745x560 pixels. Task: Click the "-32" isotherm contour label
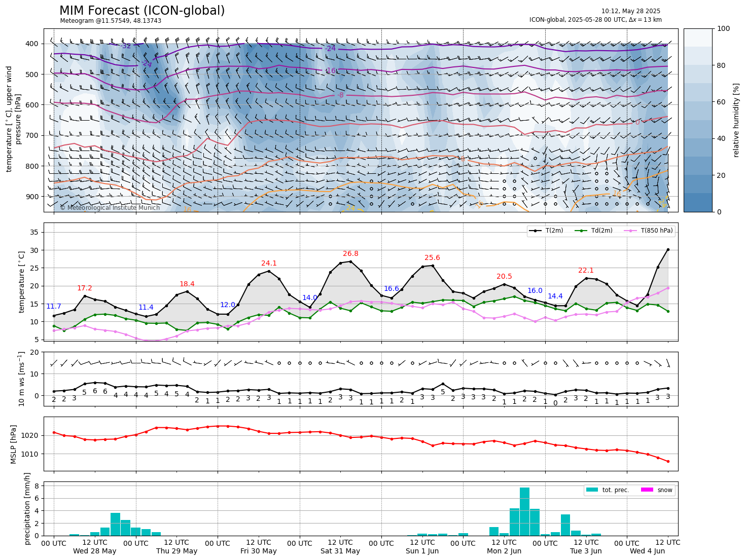pyautogui.click(x=126, y=46)
